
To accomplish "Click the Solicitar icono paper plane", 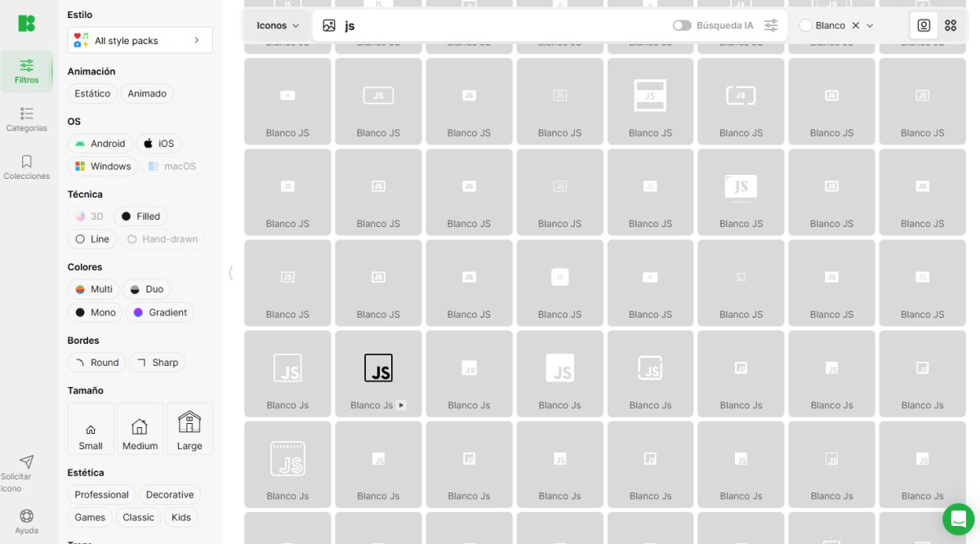I will pos(26,462).
